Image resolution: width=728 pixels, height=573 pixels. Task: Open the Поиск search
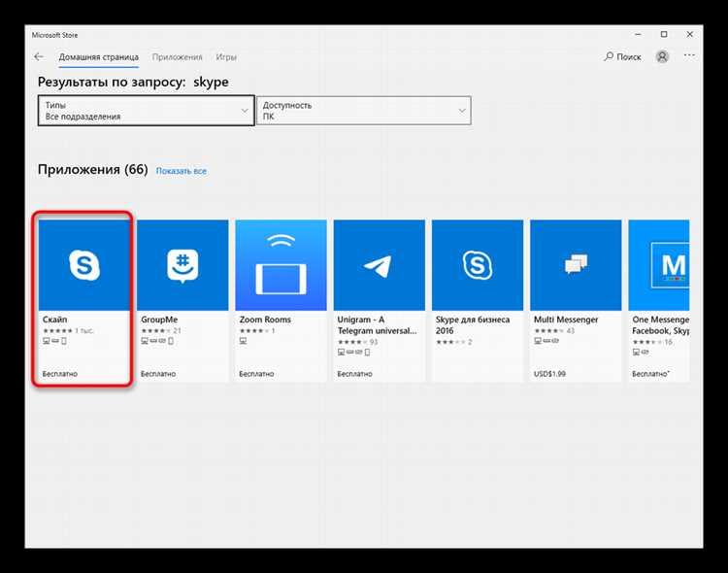622,56
